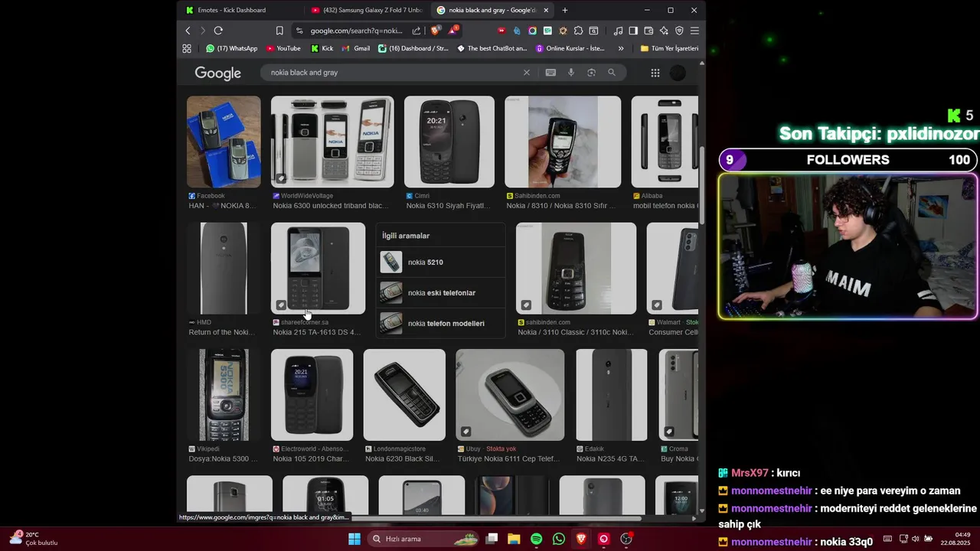Open the Tüm Yer İşaretleri folder

670,48
